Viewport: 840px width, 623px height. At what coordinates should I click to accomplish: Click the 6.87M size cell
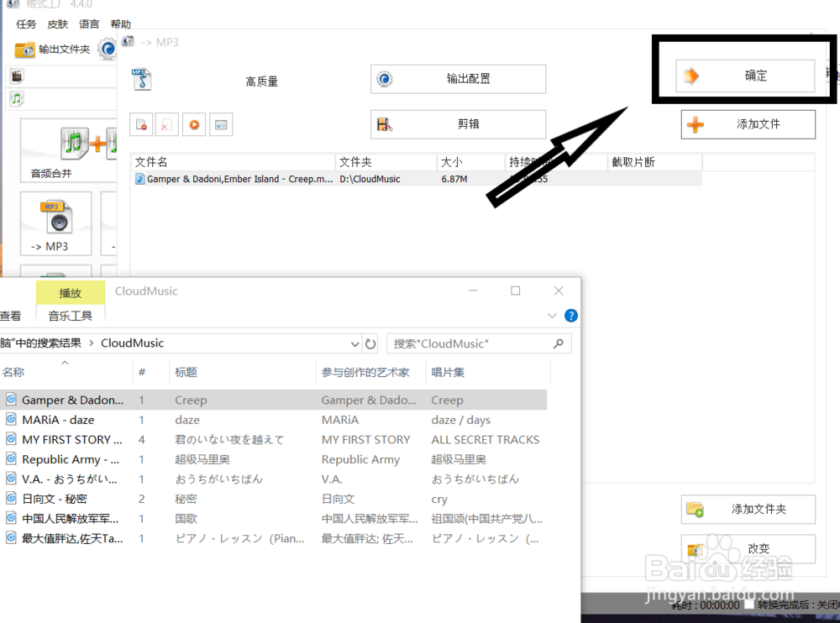[x=454, y=179]
